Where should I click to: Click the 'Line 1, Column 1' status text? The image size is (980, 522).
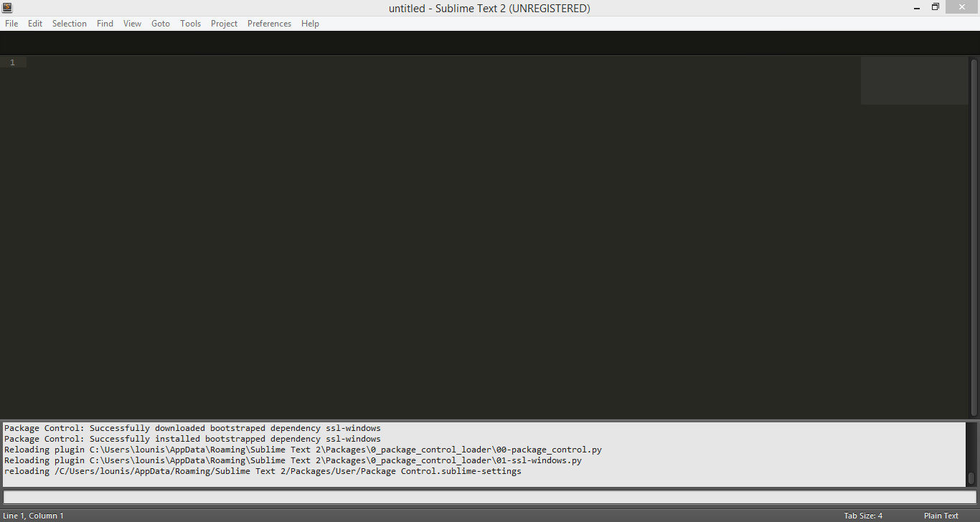[x=33, y=516]
